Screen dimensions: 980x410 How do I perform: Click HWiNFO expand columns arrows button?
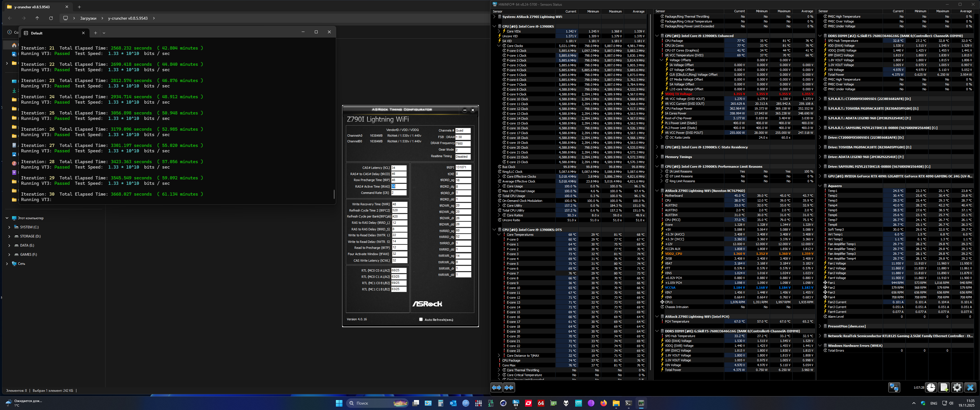(497, 388)
